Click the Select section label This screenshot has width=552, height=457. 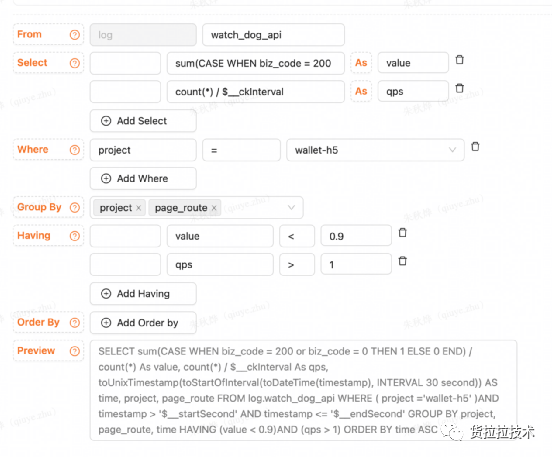pyautogui.click(x=32, y=63)
